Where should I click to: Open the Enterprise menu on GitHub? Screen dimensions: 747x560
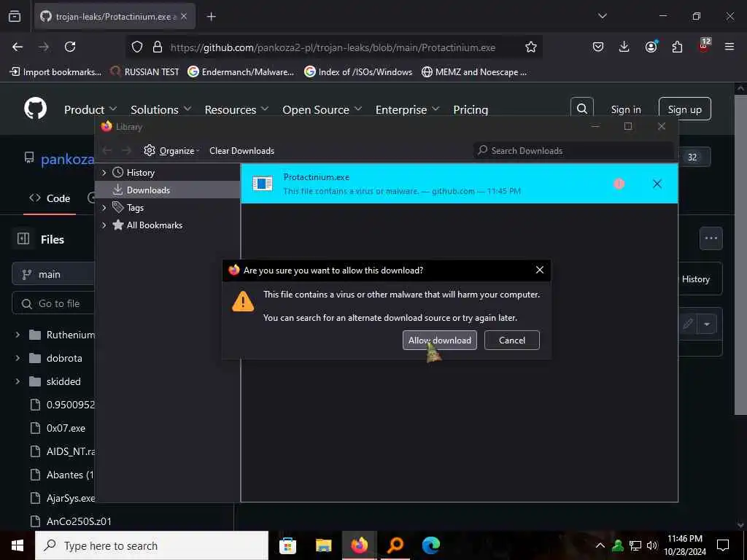coord(407,109)
